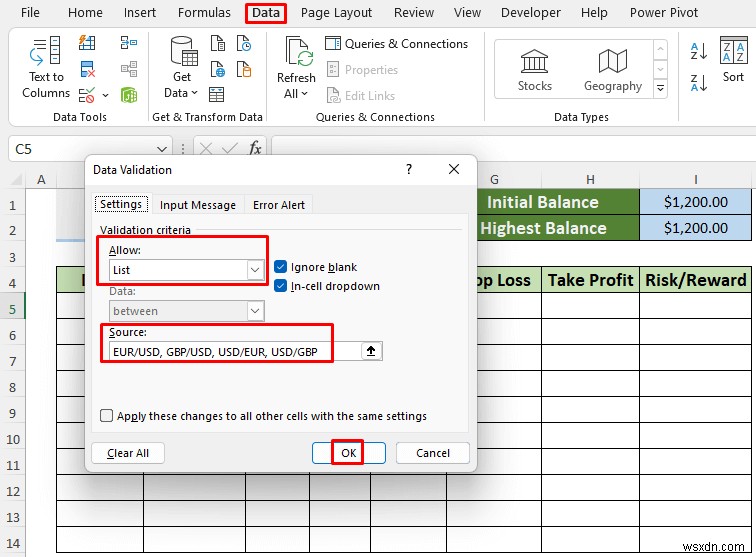Image resolution: width=756 pixels, height=557 pixels.
Task: Select column H header
Action: tap(590, 180)
